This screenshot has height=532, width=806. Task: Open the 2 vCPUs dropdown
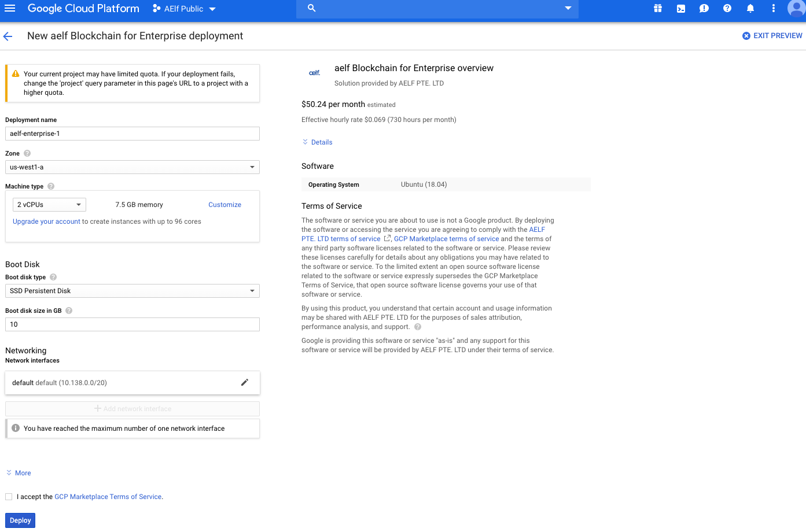[49, 205]
